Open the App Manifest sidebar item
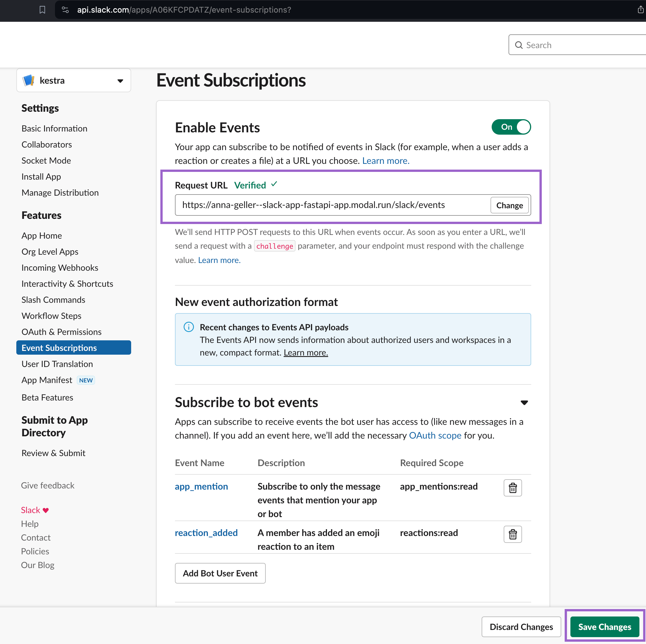This screenshot has height=644, width=646. pos(47,380)
